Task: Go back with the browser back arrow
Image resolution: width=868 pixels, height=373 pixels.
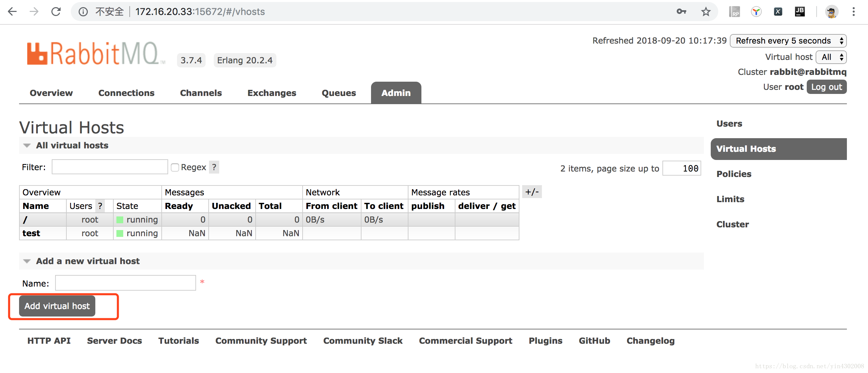Action: click(x=12, y=12)
